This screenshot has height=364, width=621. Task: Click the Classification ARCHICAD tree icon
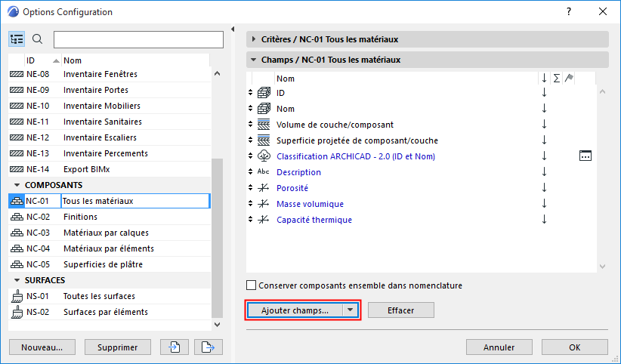264,156
